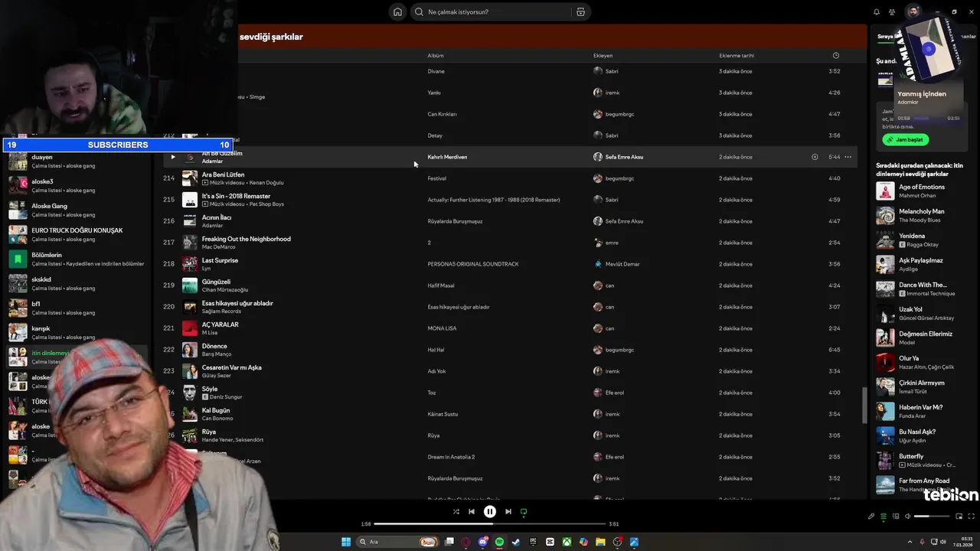980x551 pixels.
Task: Sort by the "Ekleme tarihi" column header
Action: tap(737, 55)
